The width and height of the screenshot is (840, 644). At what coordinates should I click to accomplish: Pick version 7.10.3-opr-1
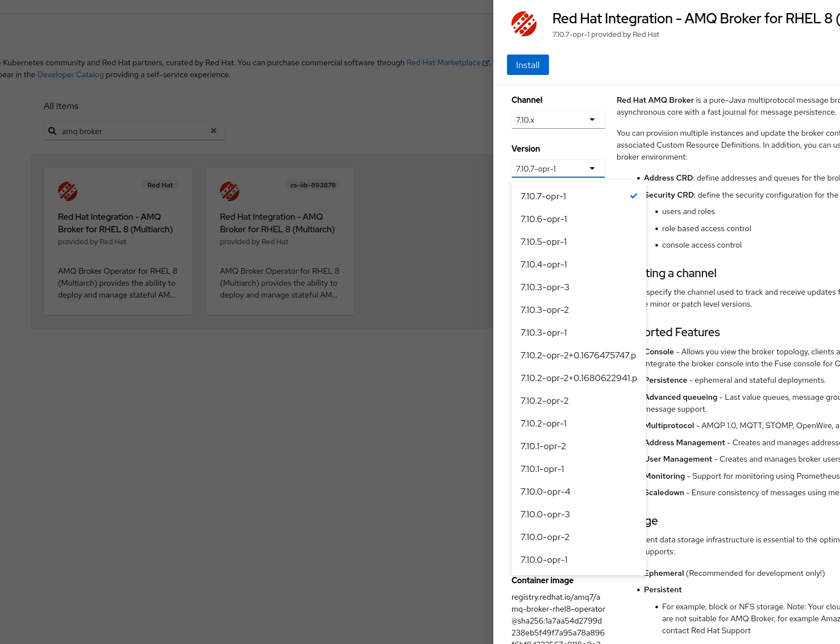[x=579, y=333]
